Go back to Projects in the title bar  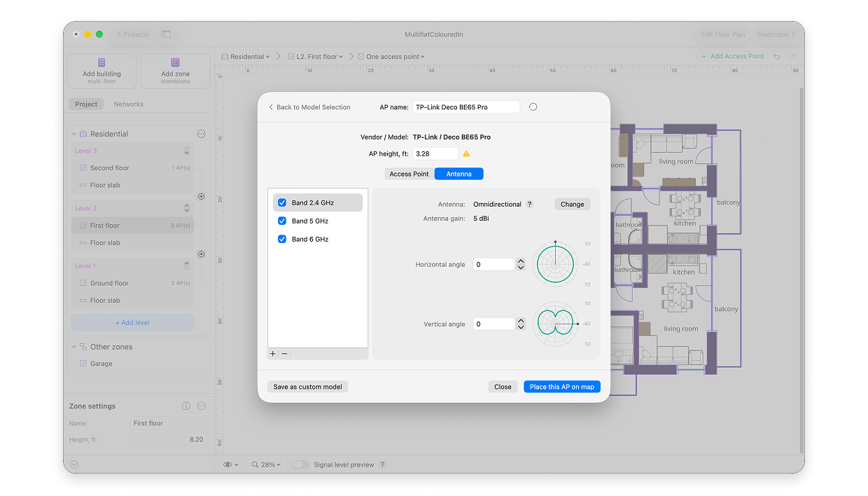pos(133,34)
